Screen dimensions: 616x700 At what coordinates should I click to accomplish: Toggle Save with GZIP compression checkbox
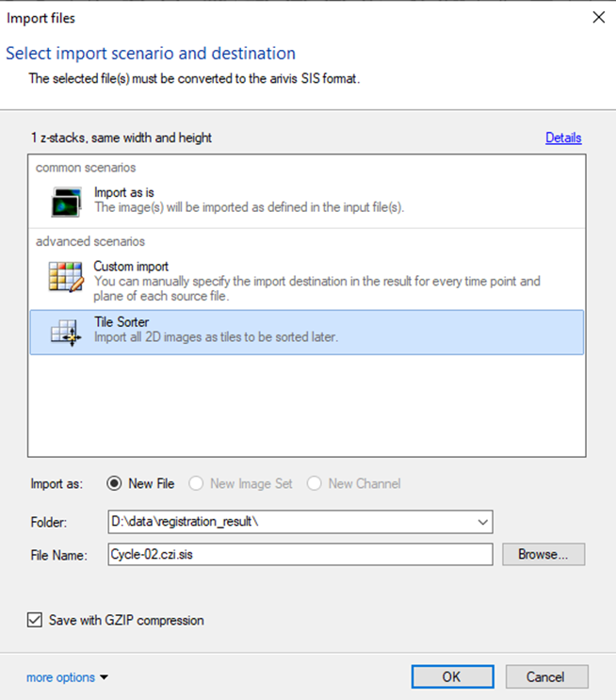(36, 620)
